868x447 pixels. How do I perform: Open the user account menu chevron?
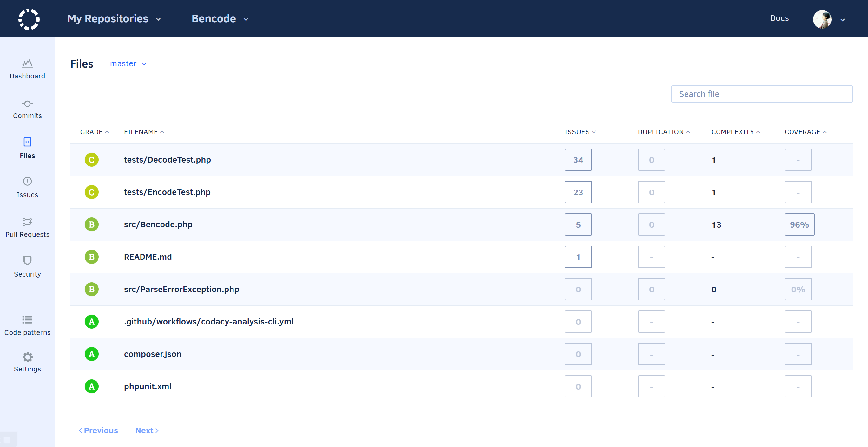[x=842, y=20]
